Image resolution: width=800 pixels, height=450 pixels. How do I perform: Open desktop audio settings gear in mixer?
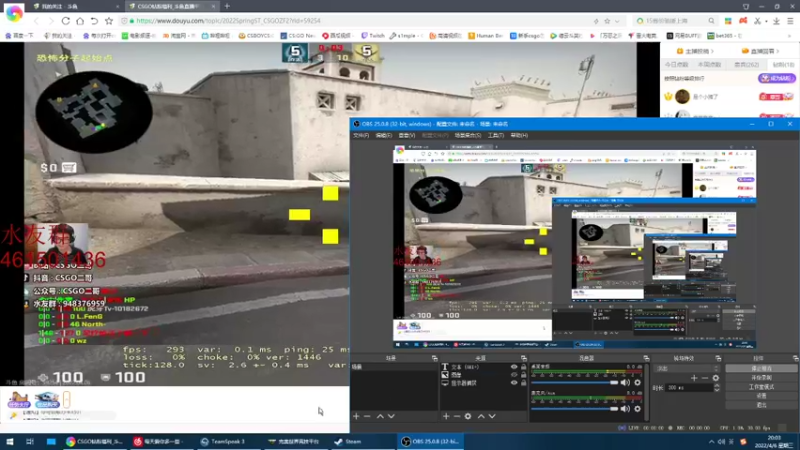click(637, 382)
